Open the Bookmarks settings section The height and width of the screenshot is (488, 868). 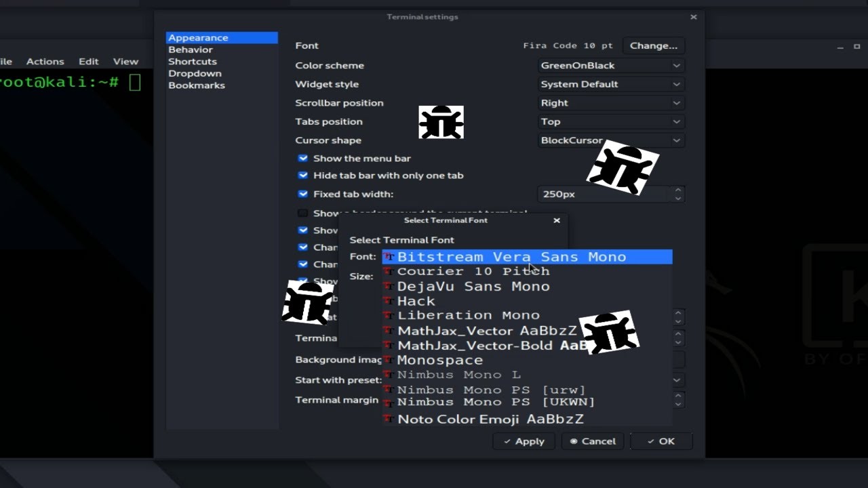(x=197, y=85)
